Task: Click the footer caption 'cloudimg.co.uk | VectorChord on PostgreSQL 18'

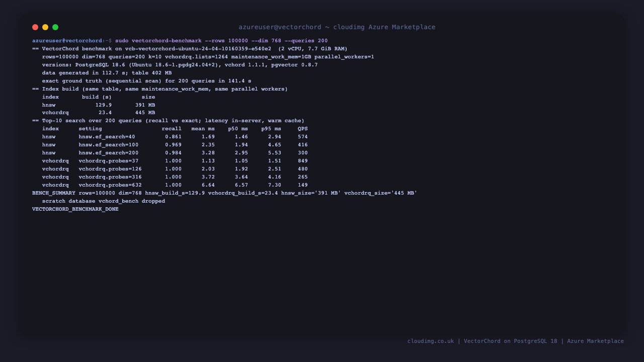Action: point(482,341)
